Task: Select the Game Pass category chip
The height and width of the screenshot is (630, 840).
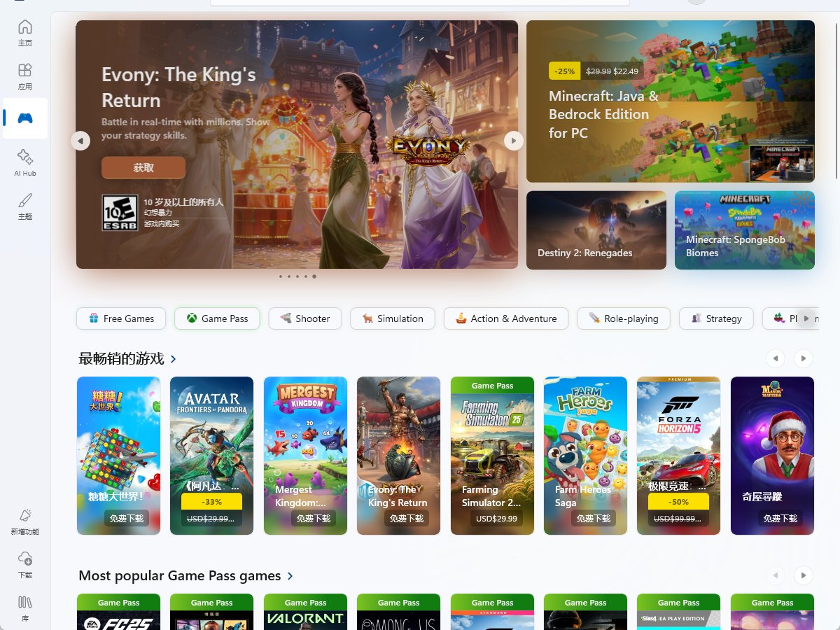Action: 217,318
